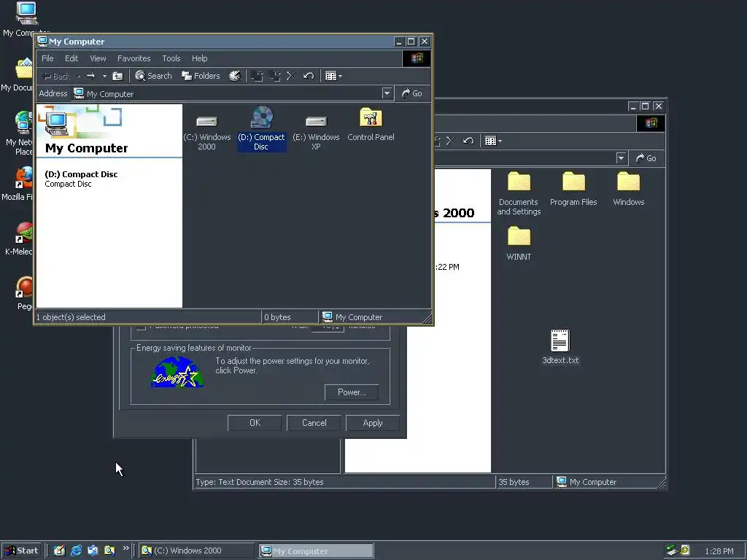
Task: Open the Start menu
Action: tap(21, 551)
